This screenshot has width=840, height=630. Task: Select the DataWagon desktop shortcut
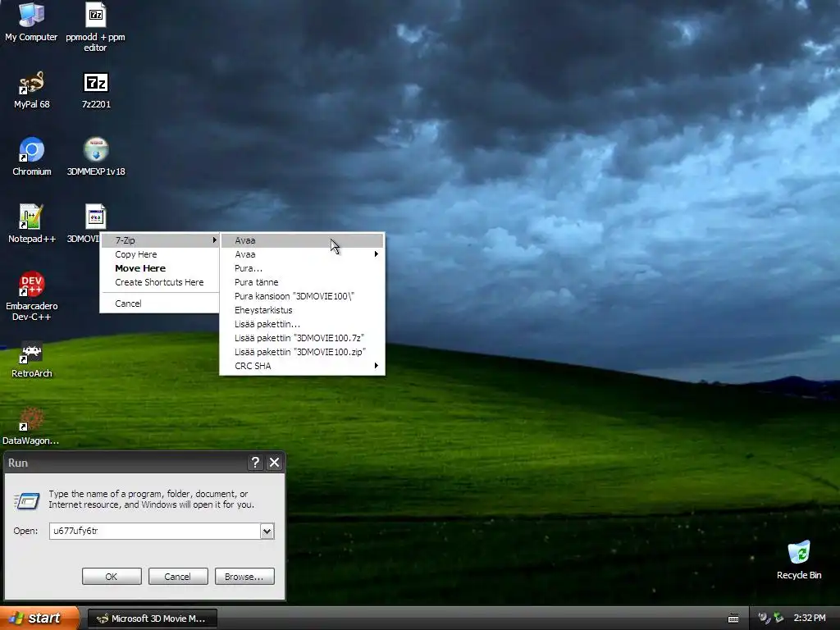click(x=30, y=427)
